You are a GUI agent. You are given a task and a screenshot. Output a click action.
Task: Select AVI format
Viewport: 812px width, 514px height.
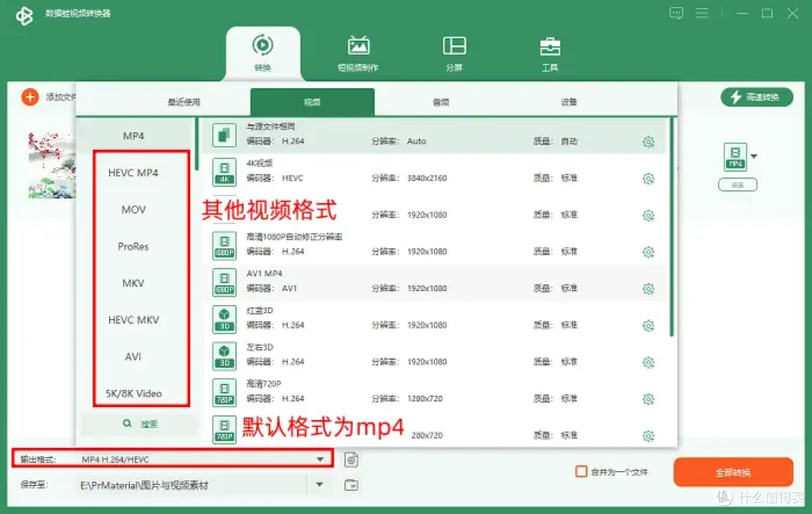click(134, 357)
